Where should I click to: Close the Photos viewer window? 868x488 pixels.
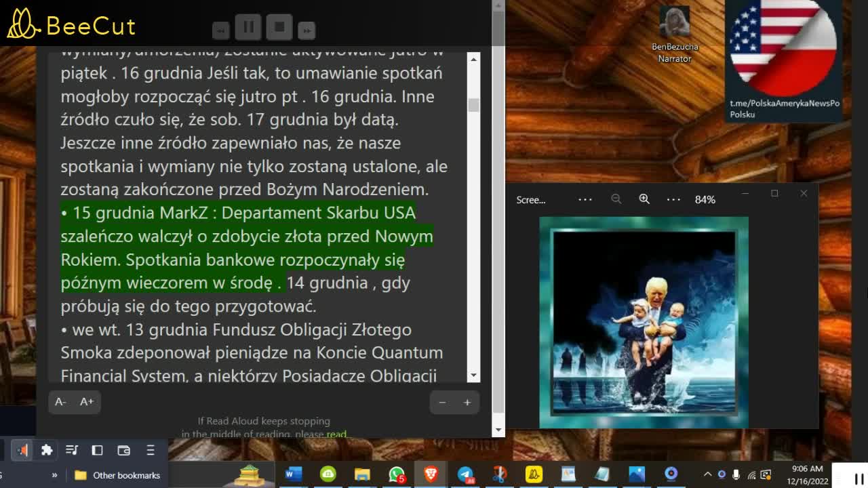[x=804, y=194]
